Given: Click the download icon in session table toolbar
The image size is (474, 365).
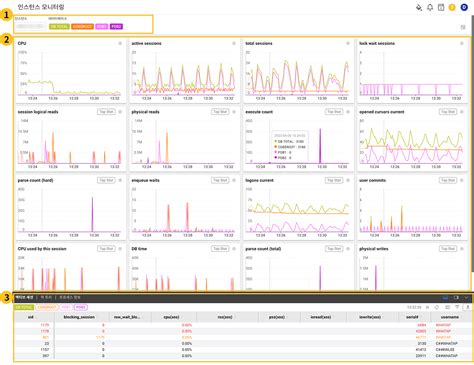Looking at the screenshot, I should click(x=468, y=307).
